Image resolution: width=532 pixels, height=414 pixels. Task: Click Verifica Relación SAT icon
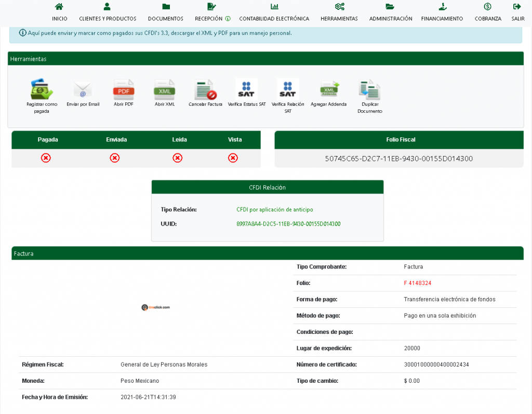288,89
